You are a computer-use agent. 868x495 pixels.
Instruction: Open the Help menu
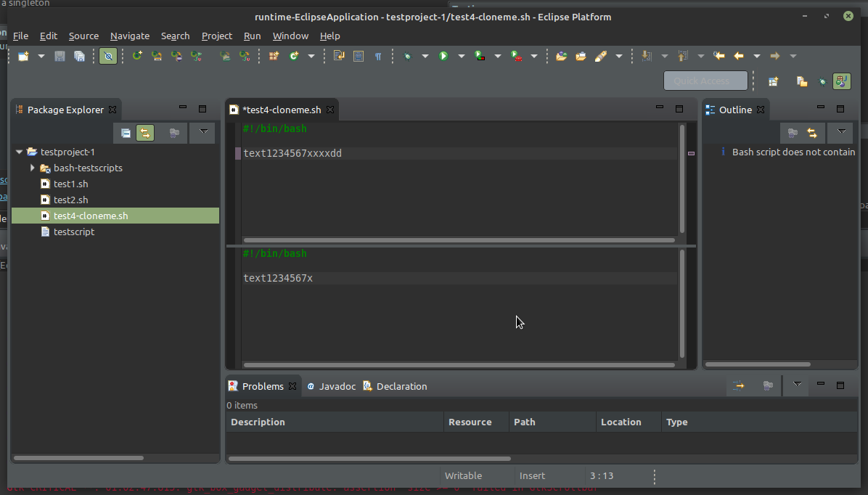330,36
